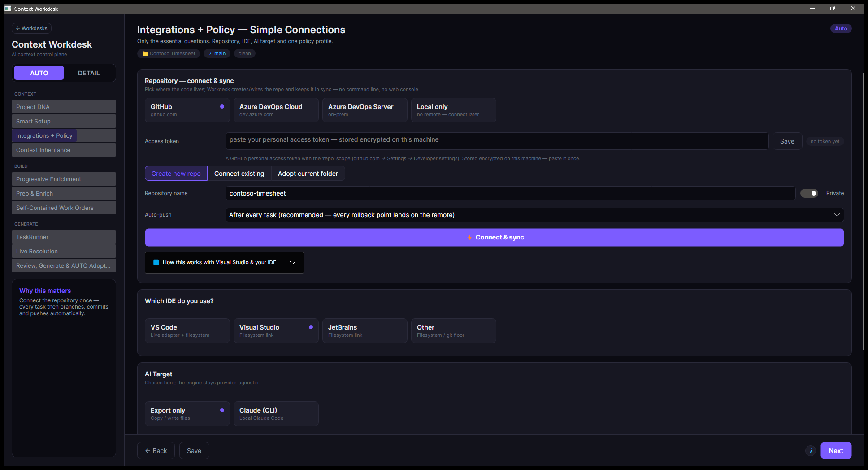Open Smart Setup section
Image resolution: width=868 pixels, height=470 pixels.
64,121
